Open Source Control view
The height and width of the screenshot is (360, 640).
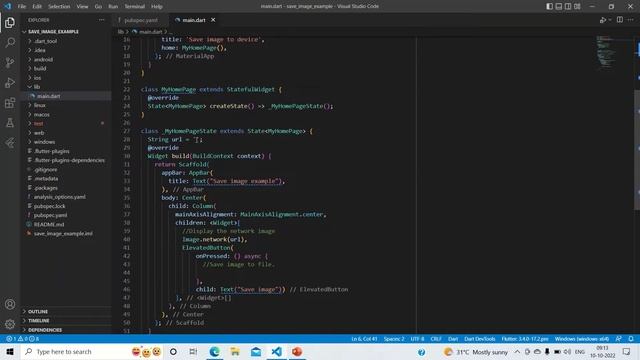[10, 62]
